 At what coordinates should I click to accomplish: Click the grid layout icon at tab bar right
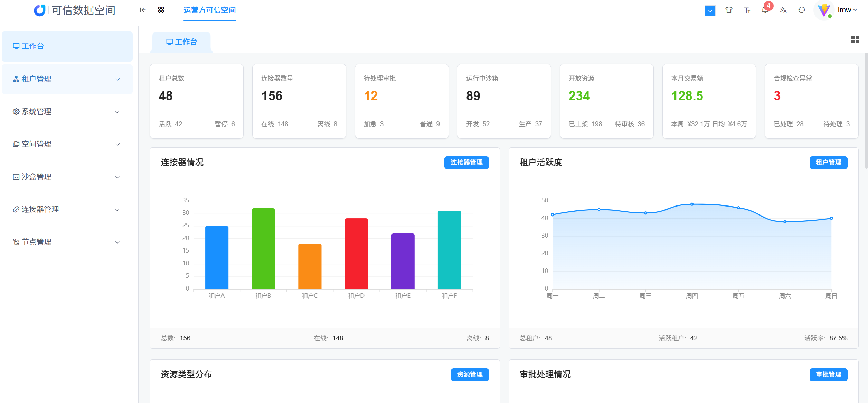pos(855,40)
